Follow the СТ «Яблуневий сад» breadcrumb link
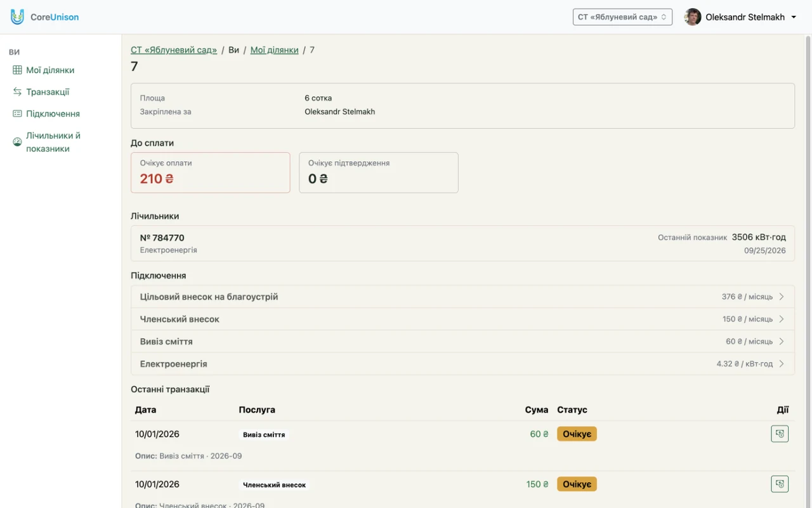Image resolution: width=812 pixels, height=508 pixels. pos(174,50)
